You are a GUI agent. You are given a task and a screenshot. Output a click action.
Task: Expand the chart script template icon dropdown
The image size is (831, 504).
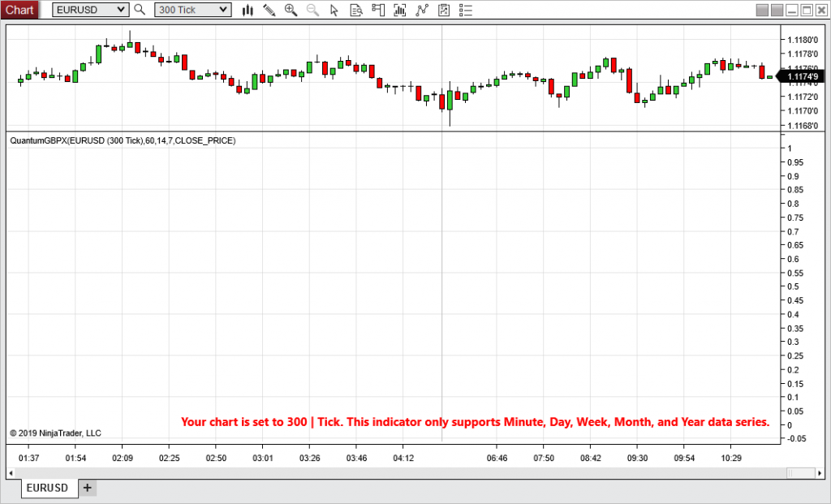[443, 10]
